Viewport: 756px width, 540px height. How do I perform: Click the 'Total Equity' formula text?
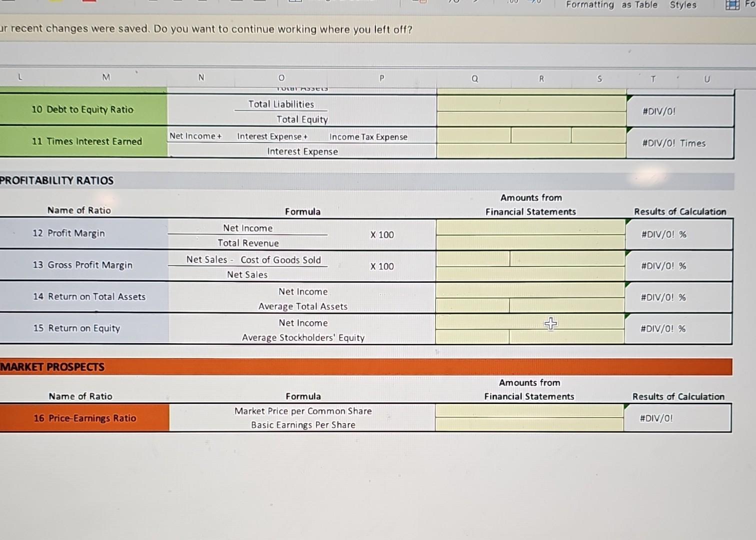click(302, 119)
